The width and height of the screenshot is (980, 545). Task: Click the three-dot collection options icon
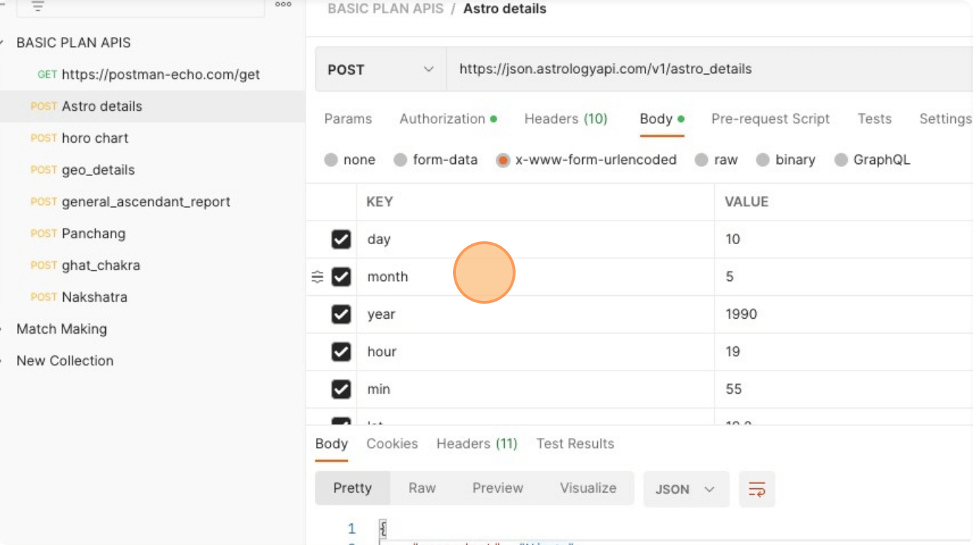click(x=283, y=5)
